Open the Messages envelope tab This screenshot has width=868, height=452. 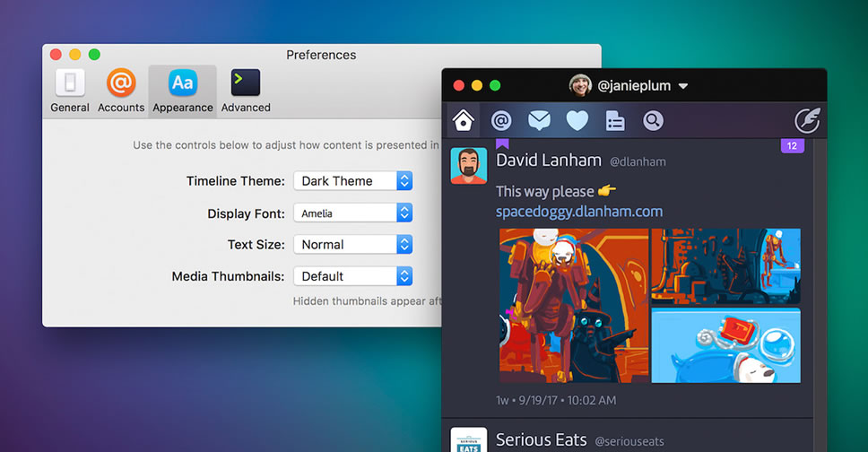(539, 120)
